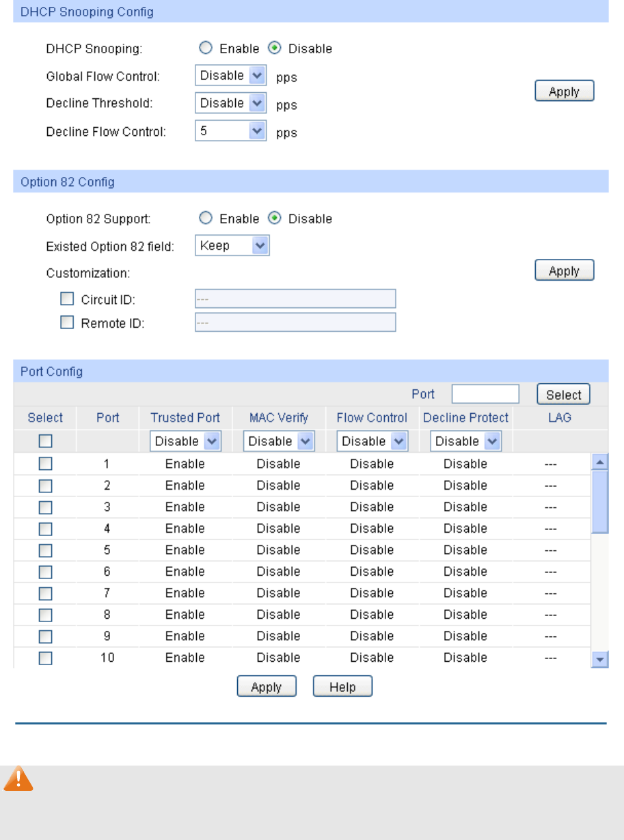Click the Decline Protect column header
Viewport: 624px width, 840px height.
click(466, 418)
